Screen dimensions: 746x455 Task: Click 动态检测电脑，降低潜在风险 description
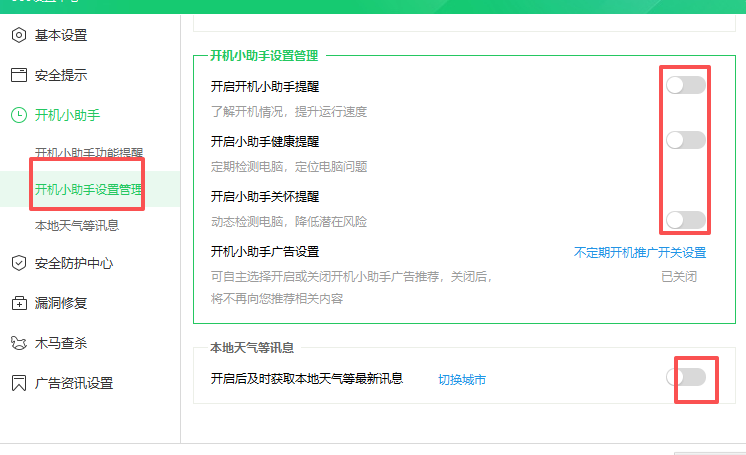point(289,222)
